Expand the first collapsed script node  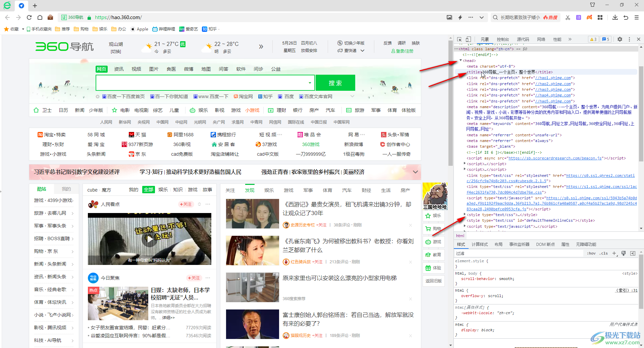(x=465, y=163)
